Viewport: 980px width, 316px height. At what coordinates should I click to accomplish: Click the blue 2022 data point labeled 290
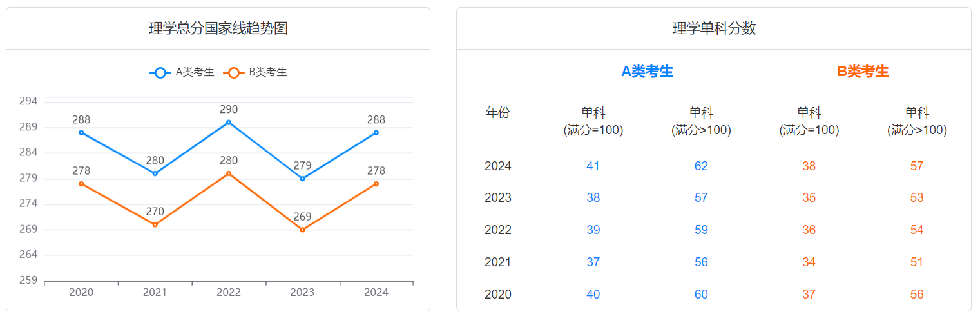click(229, 123)
